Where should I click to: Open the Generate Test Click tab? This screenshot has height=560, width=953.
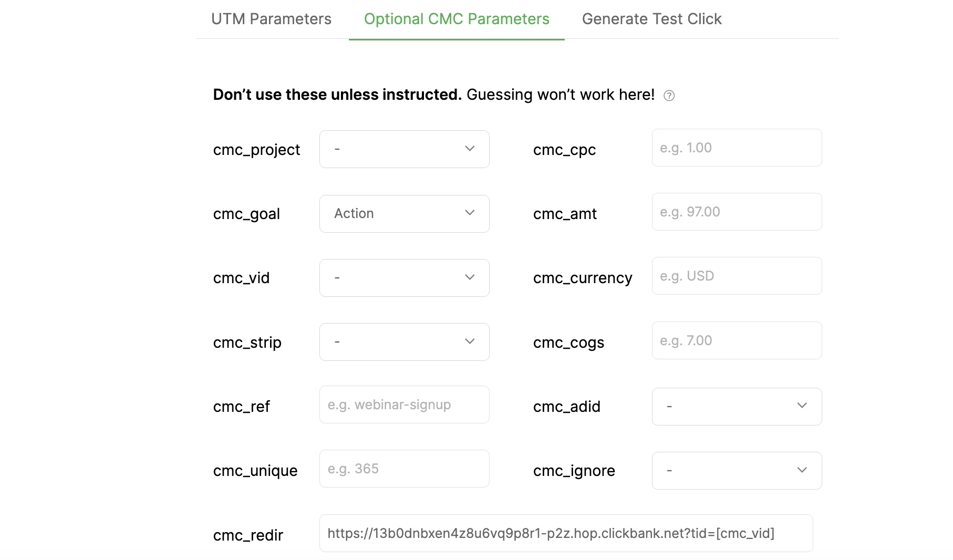651,19
